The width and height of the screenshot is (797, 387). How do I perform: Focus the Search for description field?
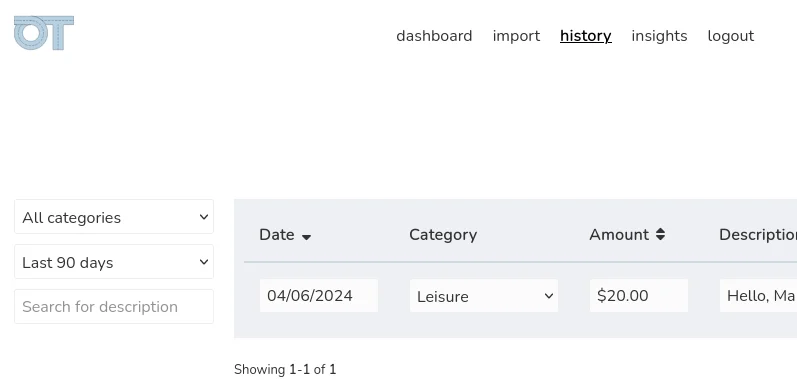coord(114,307)
